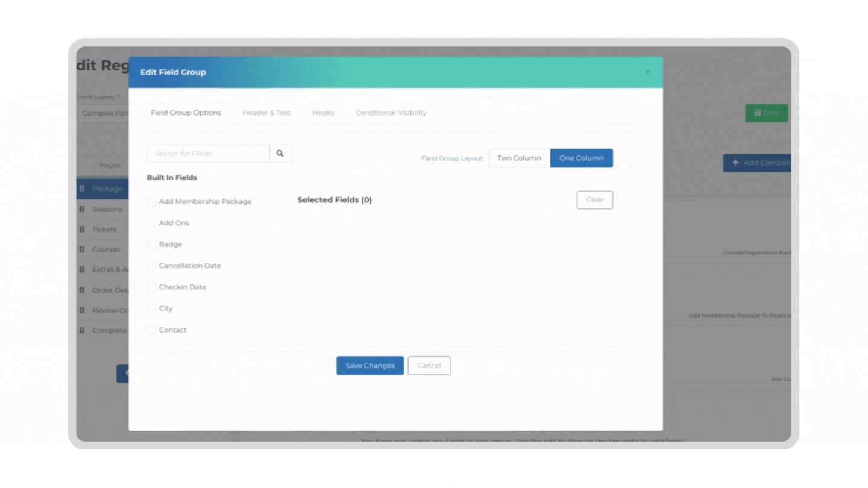868x488 pixels.
Task: Select the Pages tab in background page
Action: pos(110,165)
